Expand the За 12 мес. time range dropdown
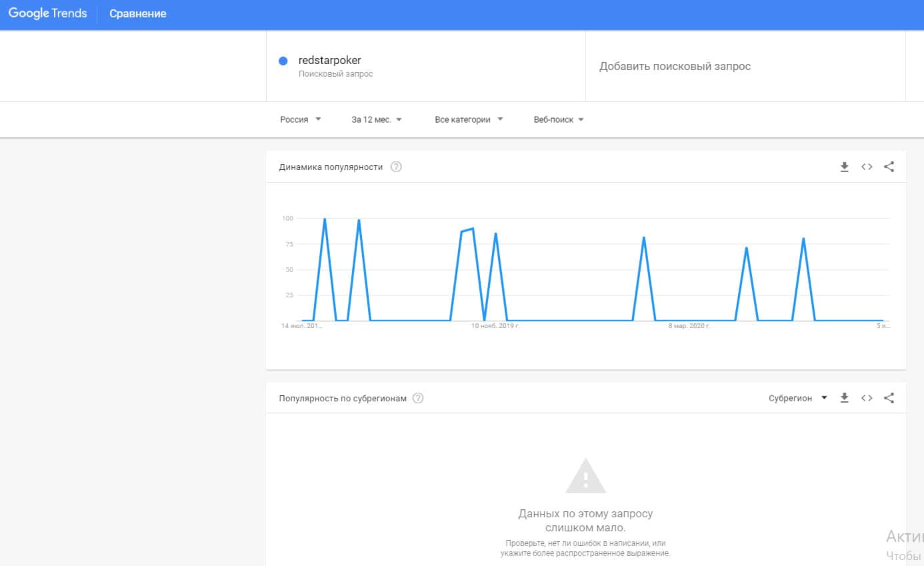924x566 pixels. 377,120
